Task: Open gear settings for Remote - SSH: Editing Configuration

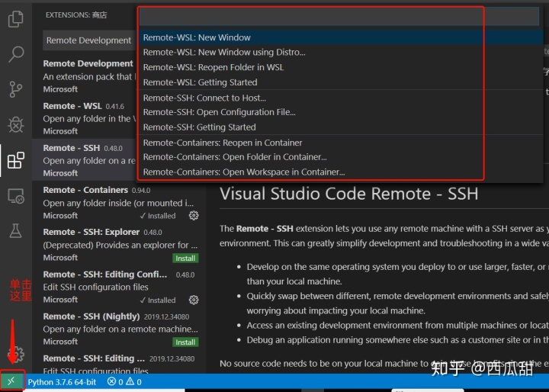Action: 194,300
